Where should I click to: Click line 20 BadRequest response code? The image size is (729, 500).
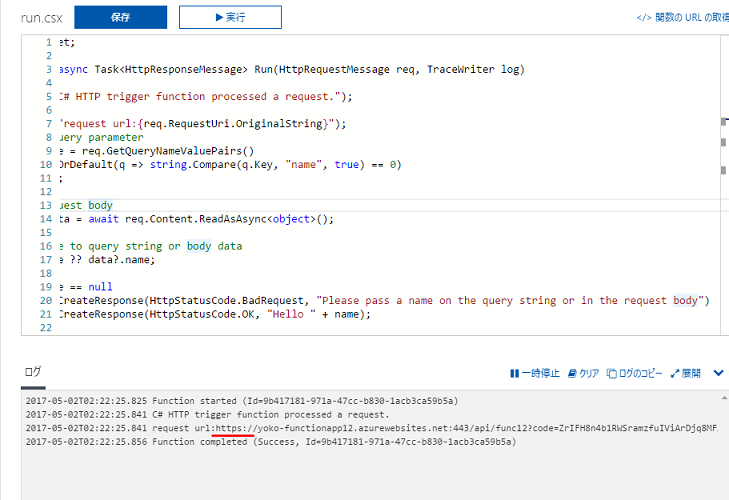coord(384,300)
